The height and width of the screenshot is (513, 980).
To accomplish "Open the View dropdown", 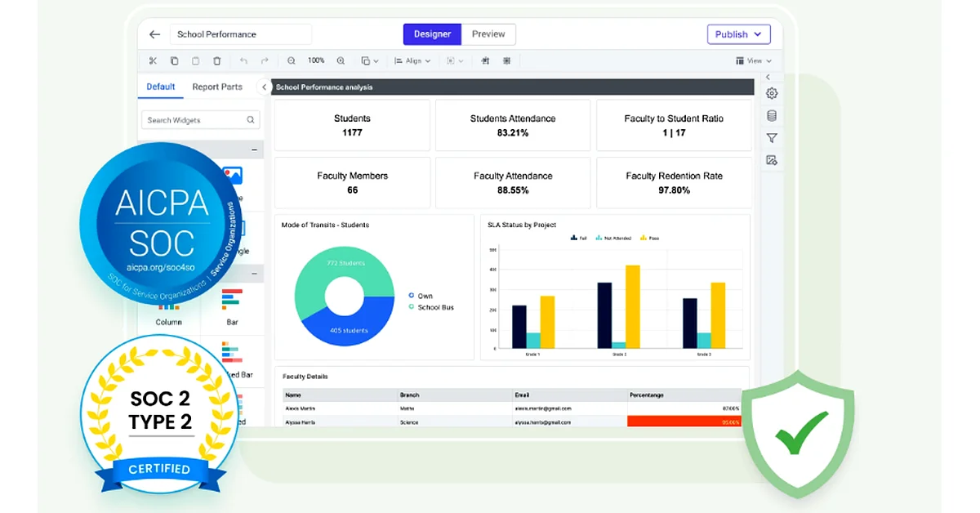I will (x=753, y=60).
